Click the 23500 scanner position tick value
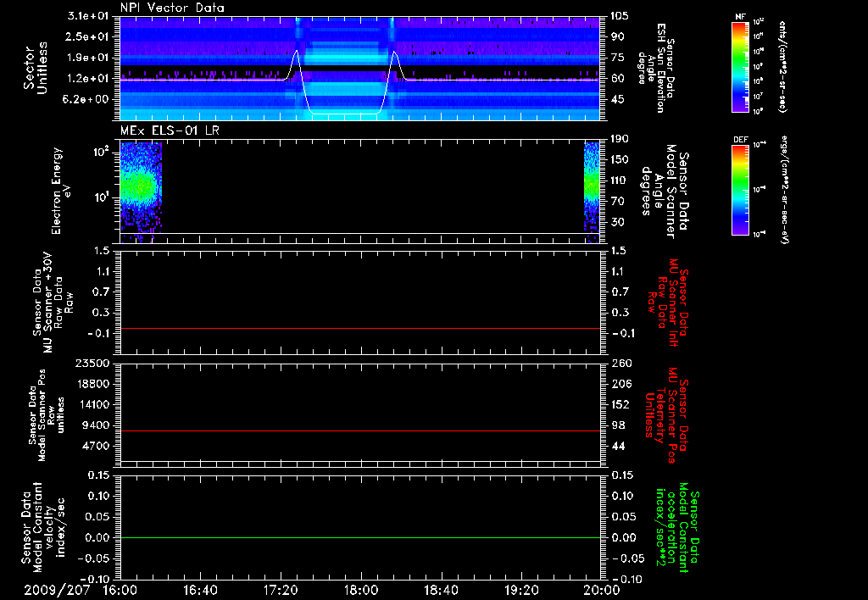 click(x=93, y=363)
